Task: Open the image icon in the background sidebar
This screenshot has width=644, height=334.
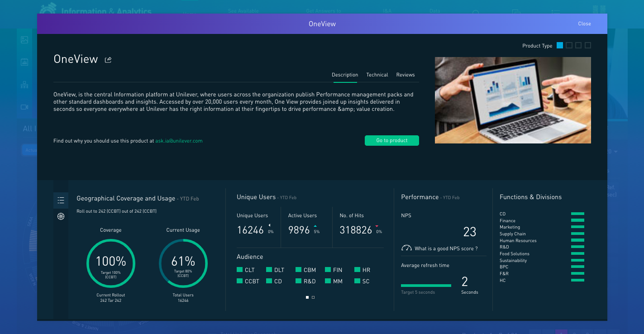Action: [24, 40]
